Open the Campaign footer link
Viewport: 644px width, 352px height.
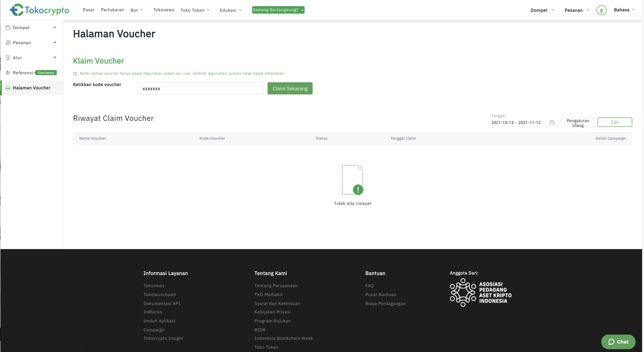(x=154, y=330)
